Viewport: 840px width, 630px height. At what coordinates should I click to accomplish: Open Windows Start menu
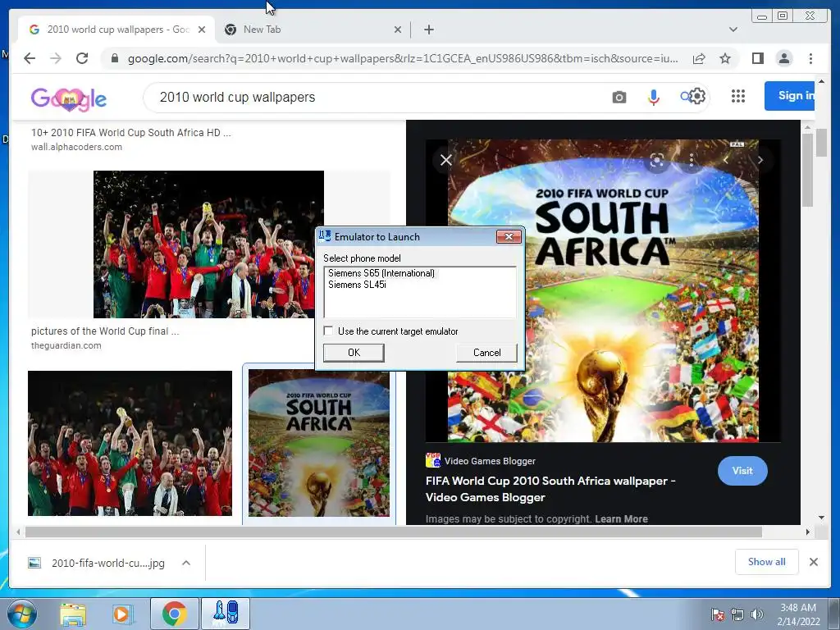tap(21, 614)
